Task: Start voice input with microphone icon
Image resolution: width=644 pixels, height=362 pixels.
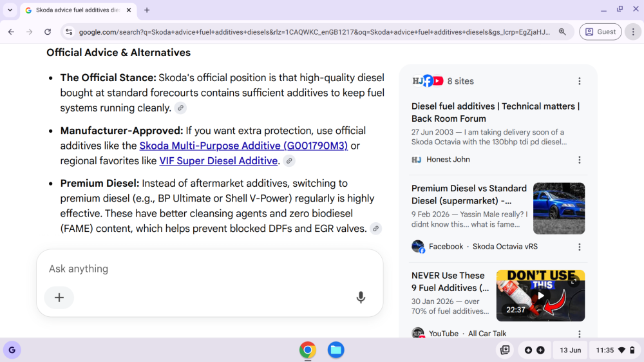Action: (361, 298)
